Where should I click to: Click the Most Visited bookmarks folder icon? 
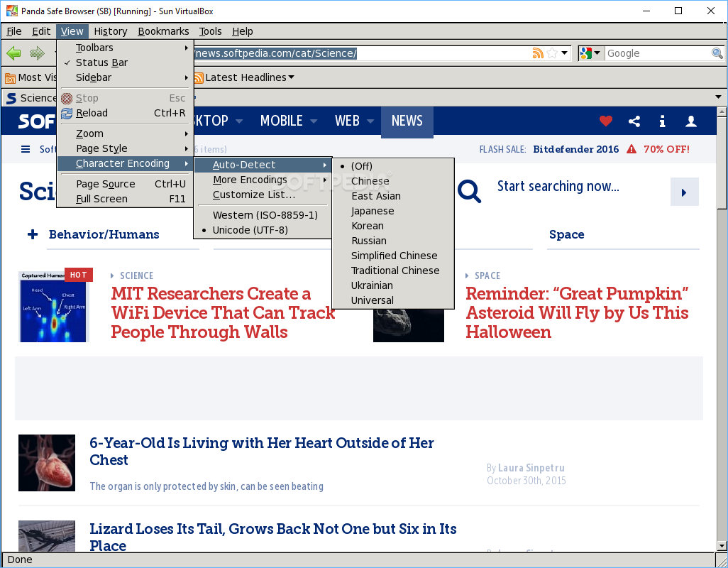click(x=10, y=77)
